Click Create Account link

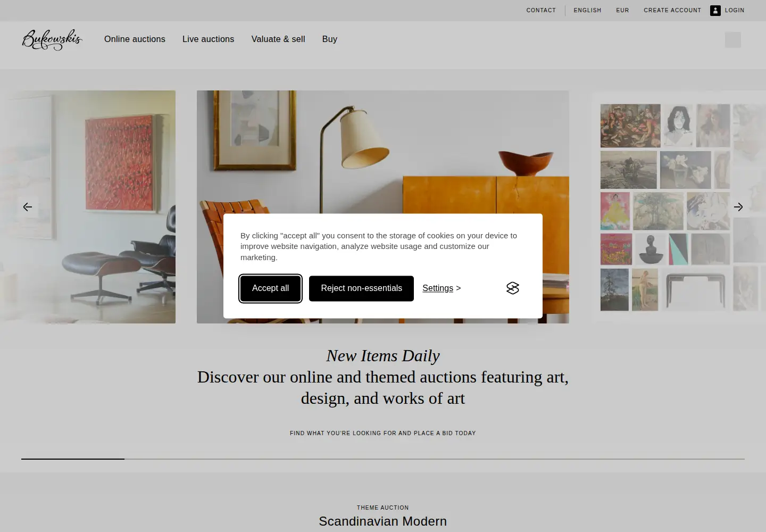pyautogui.click(x=672, y=11)
